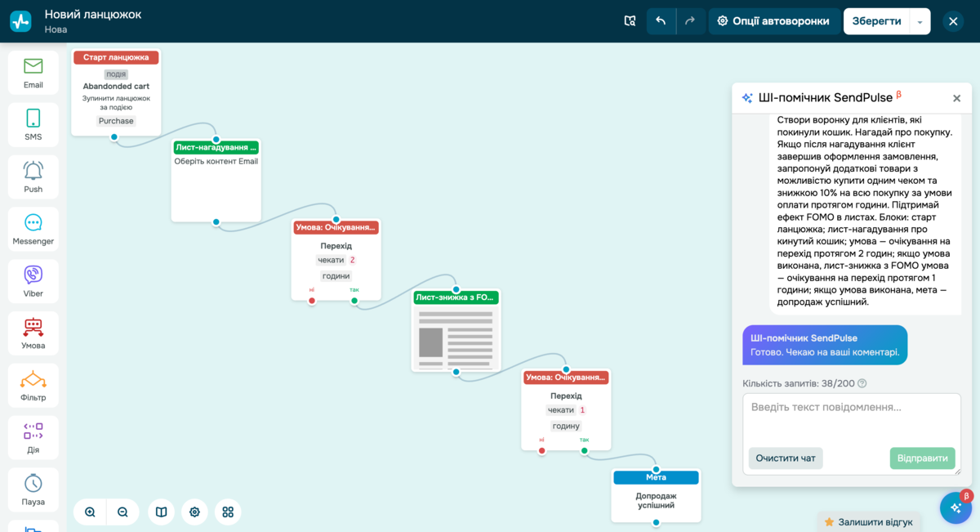The width and height of the screenshot is (980, 532).
Task: Click the Новий ланцюжок chain title
Action: (x=93, y=14)
